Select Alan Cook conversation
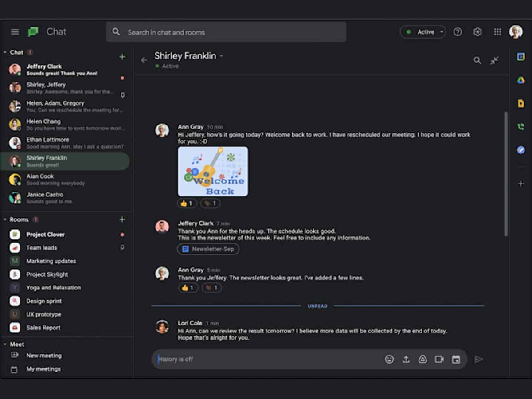The height and width of the screenshot is (399, 532). pos(66,179)
